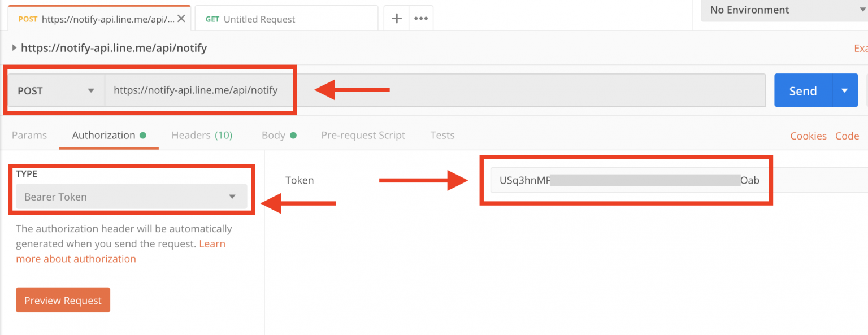Click the Preview Request button
The width and height of the screenshot is (868, 335).
point(63,300)
